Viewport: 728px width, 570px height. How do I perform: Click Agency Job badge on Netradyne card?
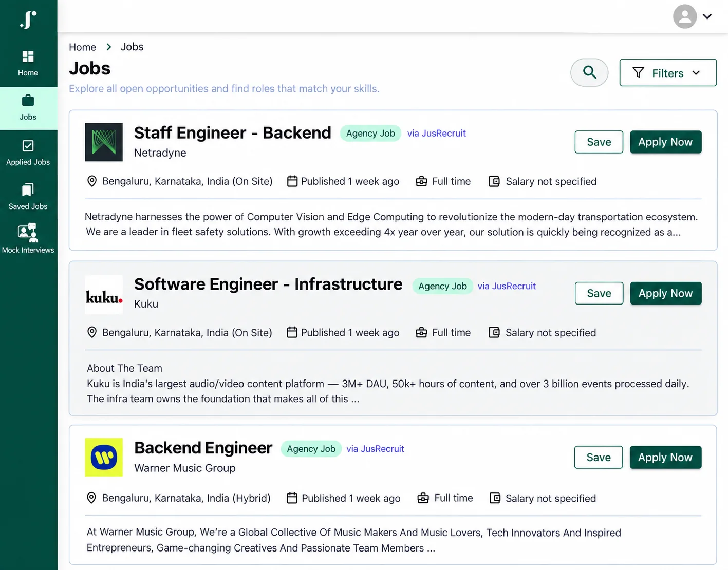tap(370, 134)
